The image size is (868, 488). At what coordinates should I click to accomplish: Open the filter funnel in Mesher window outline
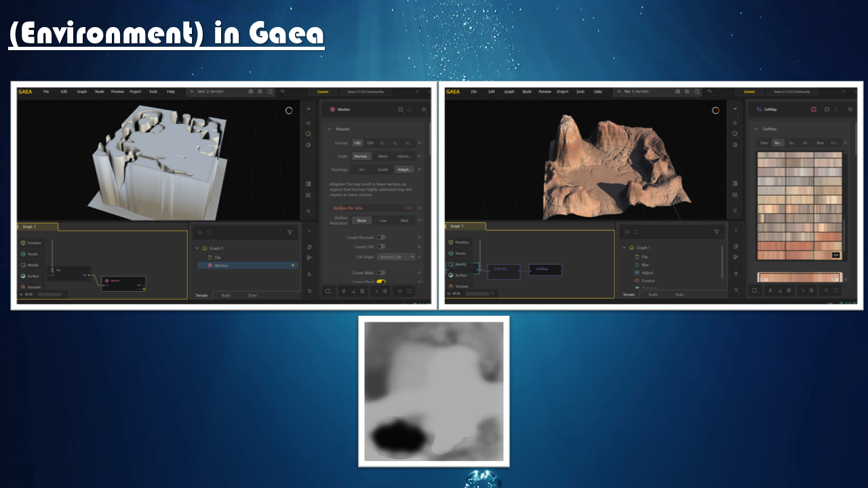click(290, 232)
